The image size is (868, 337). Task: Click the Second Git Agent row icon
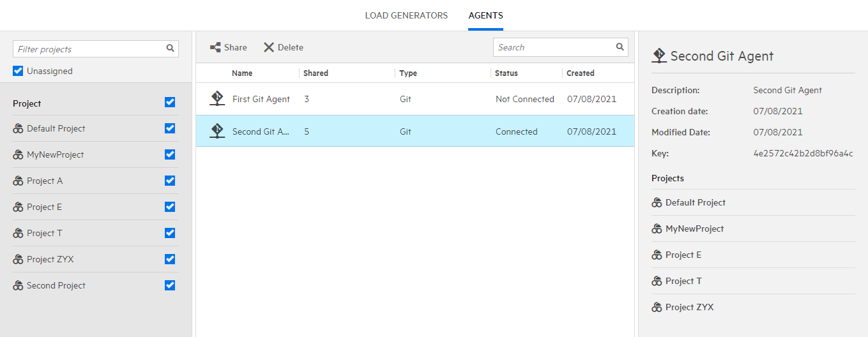point(217,131)
